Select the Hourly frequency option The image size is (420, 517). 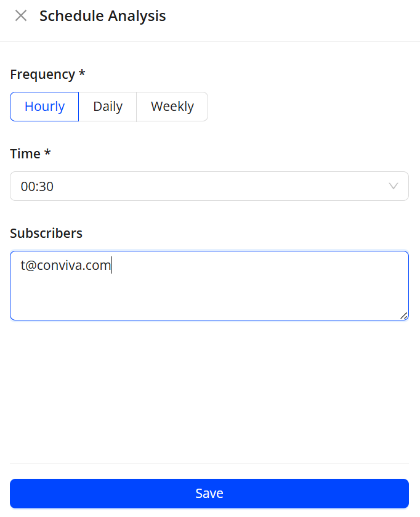[44, 107]
